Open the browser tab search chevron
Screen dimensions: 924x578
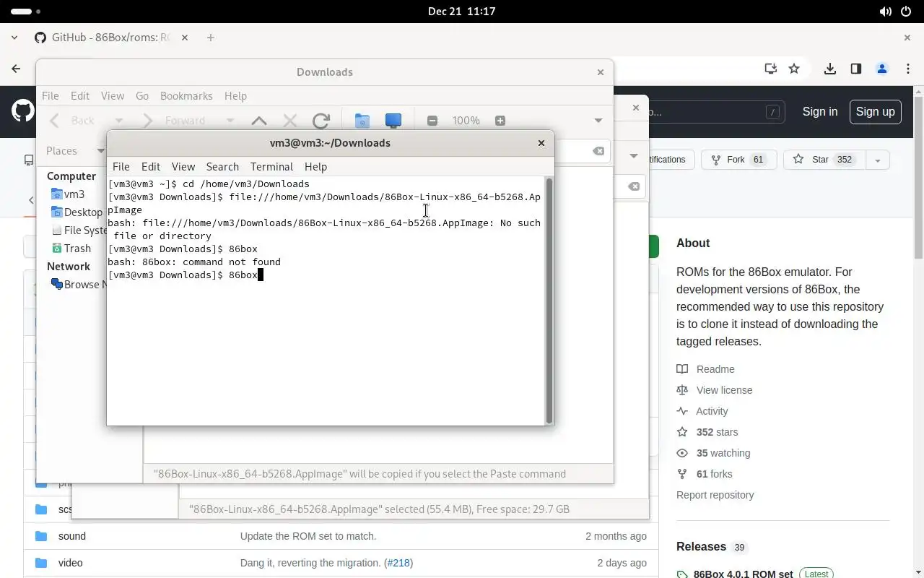click(x=14, y=38)
